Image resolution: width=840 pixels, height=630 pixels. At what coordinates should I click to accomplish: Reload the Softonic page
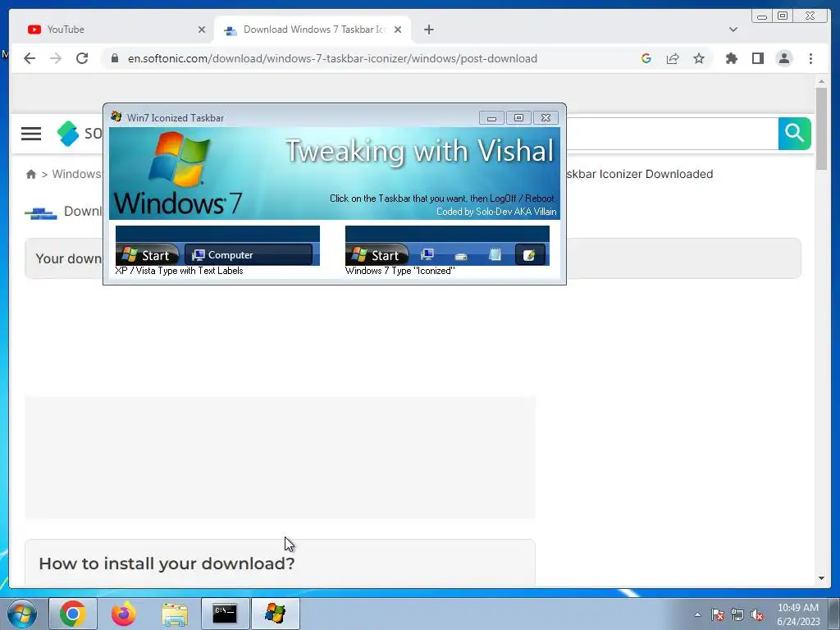click(x=82, y=58)
